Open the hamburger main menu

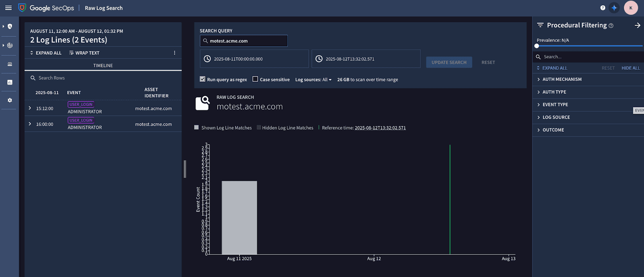tap(8, 8)
